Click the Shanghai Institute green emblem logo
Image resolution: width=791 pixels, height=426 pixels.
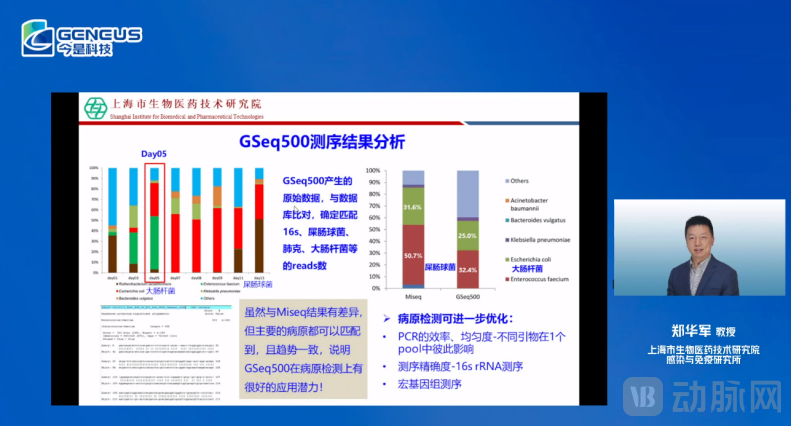95,108
